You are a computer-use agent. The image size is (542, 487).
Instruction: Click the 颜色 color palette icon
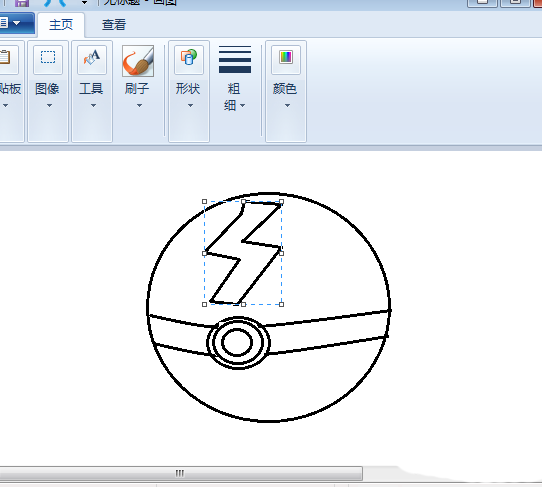point(286,58)
